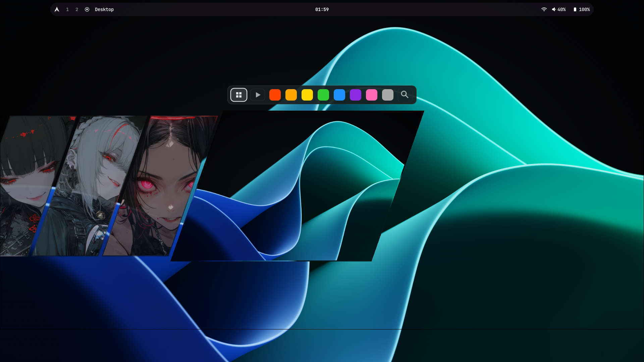644x362 pixels.
Task: Click the Desktop window title label
Action: tap(104, 9)
